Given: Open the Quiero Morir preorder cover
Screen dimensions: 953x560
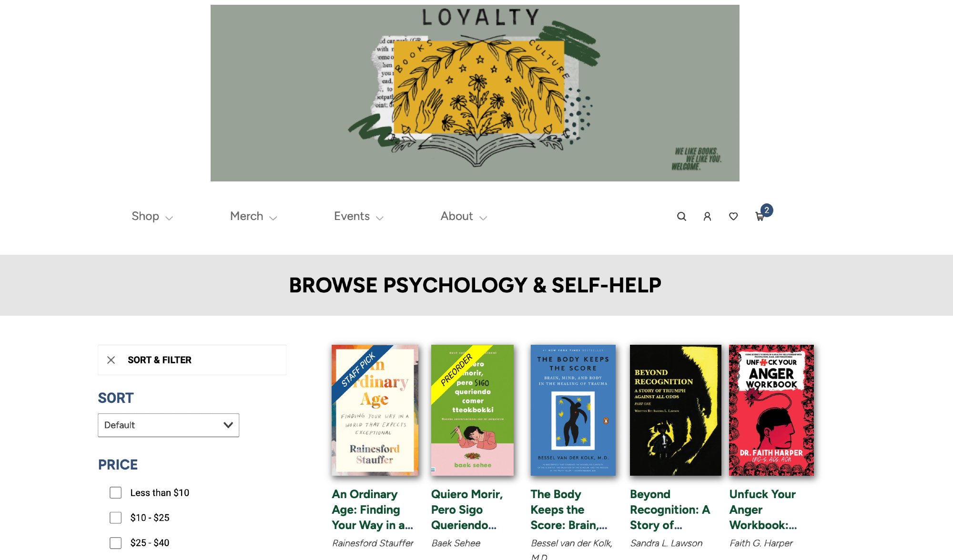Looking at the screenshot, I should point(472,410).
